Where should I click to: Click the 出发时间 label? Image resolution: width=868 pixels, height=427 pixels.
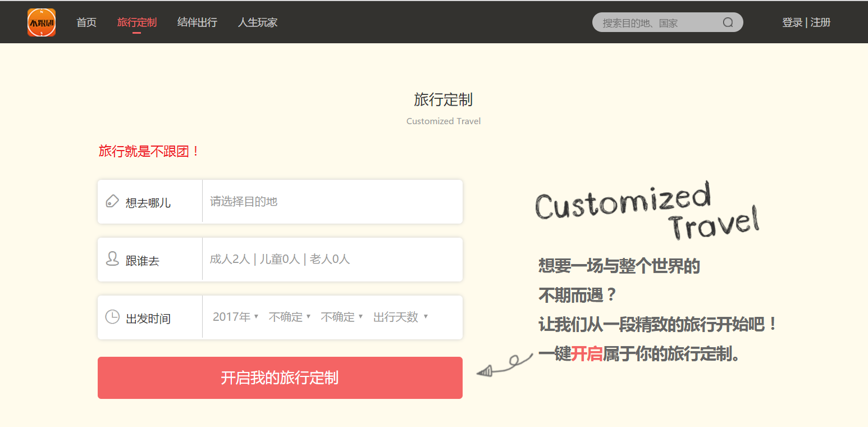pos(148,319)
